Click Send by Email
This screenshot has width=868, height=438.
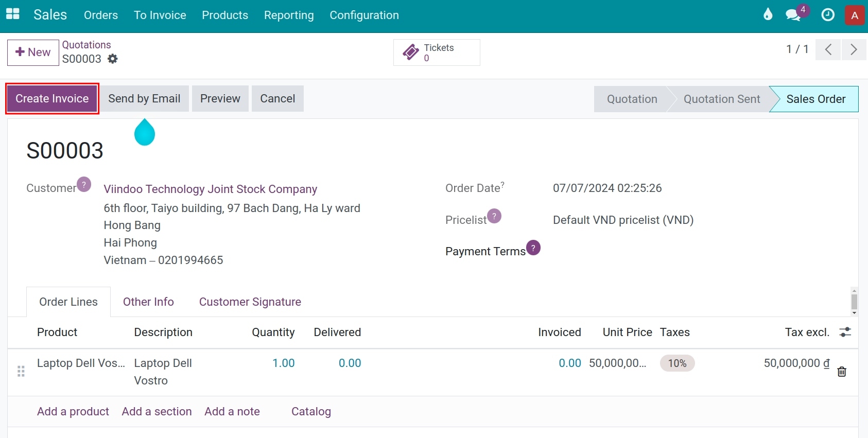coord(144,99)
